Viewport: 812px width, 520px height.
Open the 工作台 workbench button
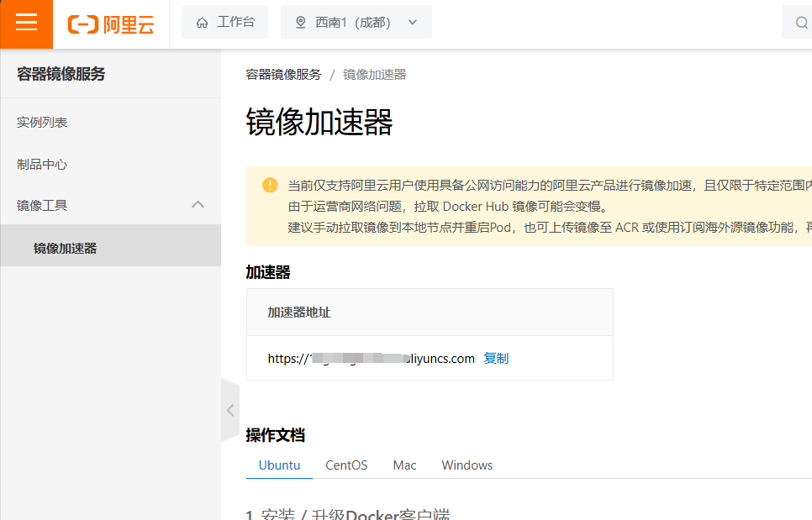pos(225,22)
